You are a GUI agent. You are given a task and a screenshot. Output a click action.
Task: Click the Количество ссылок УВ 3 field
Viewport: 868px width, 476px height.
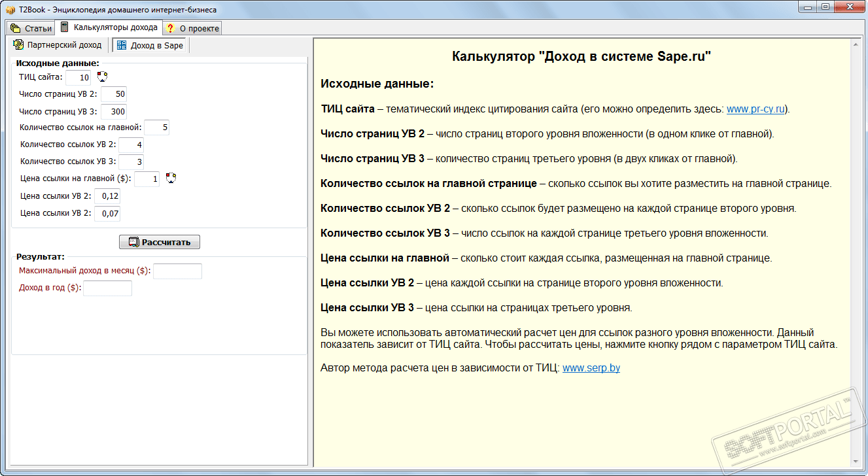131,161
